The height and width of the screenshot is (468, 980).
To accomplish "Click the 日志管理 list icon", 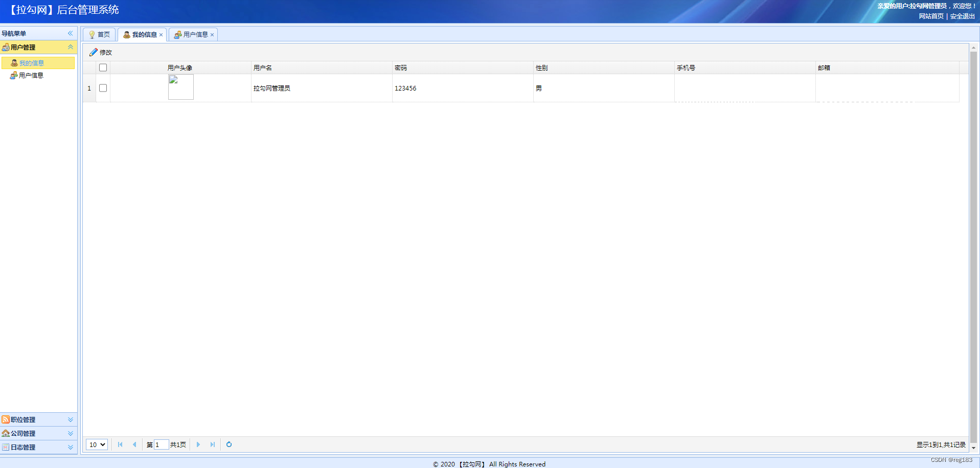I will [6, 447].
